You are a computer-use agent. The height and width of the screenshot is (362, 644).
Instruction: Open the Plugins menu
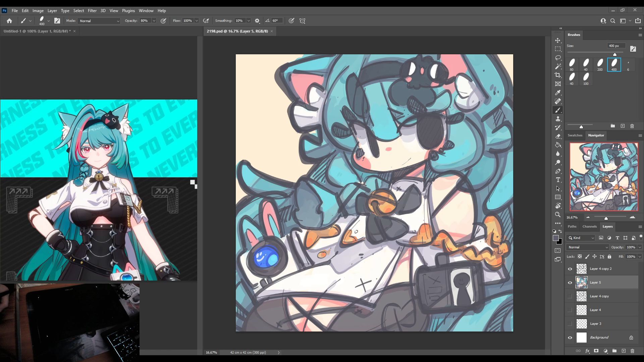[x=128, y=11]
